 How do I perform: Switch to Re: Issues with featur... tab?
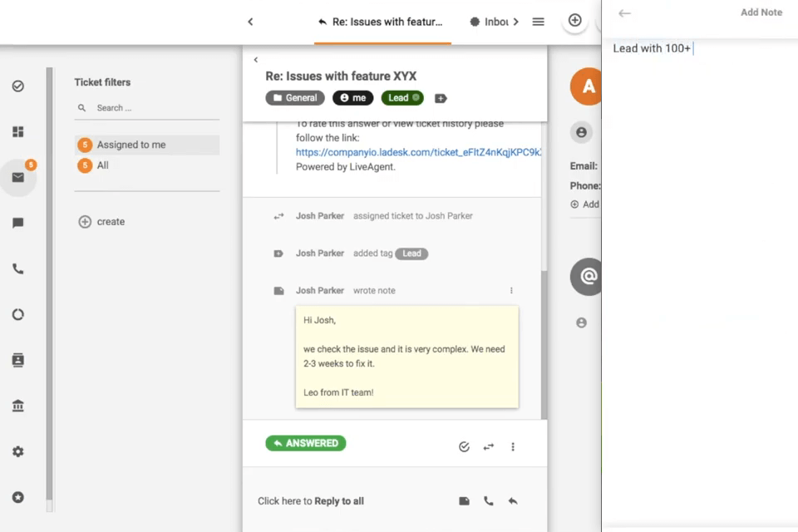pyautogui.click(x=382, y=22)
